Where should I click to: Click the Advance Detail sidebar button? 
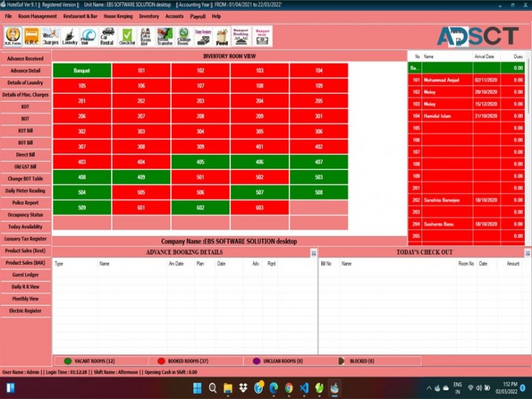click(x=25, y=71)
